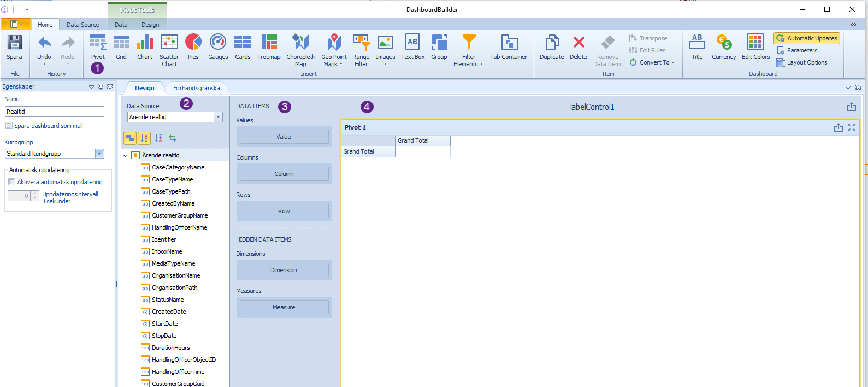Toggle sort fields A to Z
The width and height of the screenshot is (868, 387).
coord(144,138)
